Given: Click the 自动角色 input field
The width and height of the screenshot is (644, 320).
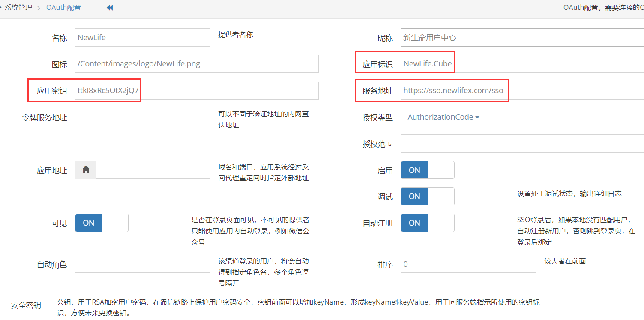Looking at the screenshot, I should [x=142, y=264].
